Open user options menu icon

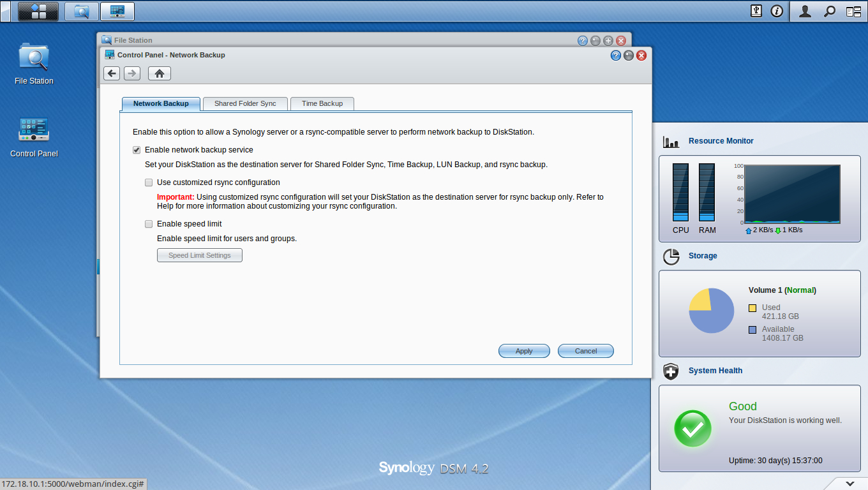(x=805, y=11)
